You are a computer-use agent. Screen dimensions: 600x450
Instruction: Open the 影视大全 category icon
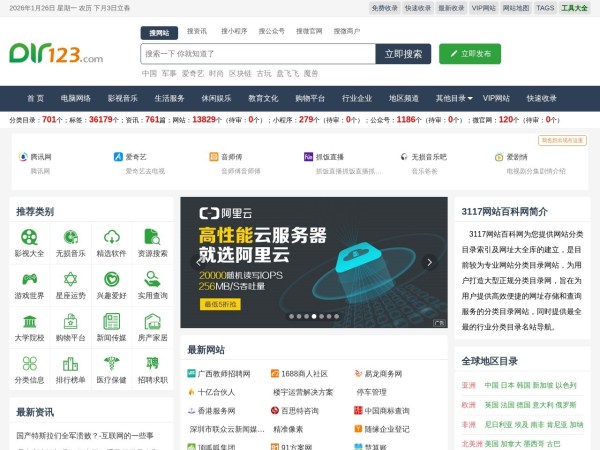(x=29, y=237)
